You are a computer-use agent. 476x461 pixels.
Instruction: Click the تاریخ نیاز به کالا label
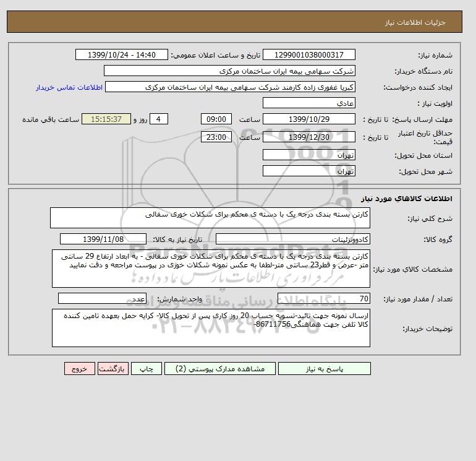(177, 239)
